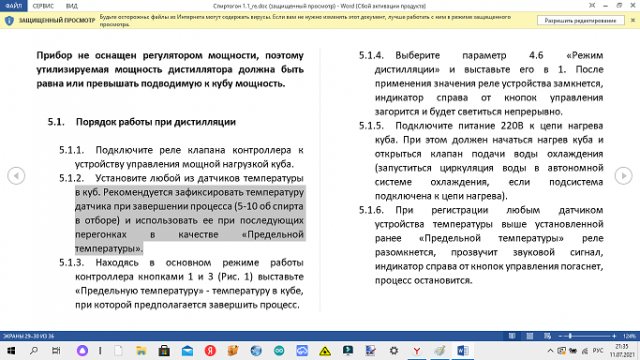
Task: Go to the previous page arrow
Action: 16,176
